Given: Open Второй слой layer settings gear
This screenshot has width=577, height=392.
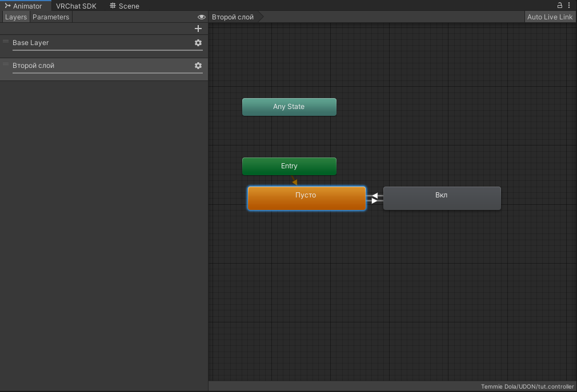Looking at the screenshot, I should 198,66.
